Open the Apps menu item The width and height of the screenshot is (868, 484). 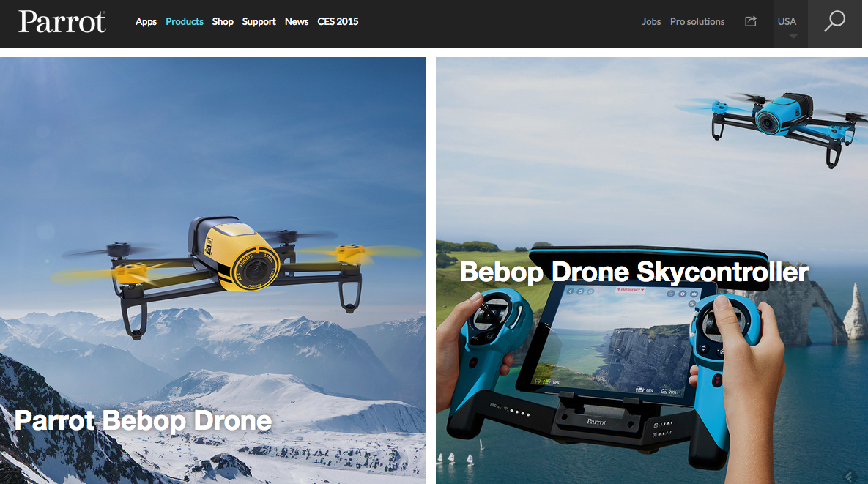pos(146,21)
